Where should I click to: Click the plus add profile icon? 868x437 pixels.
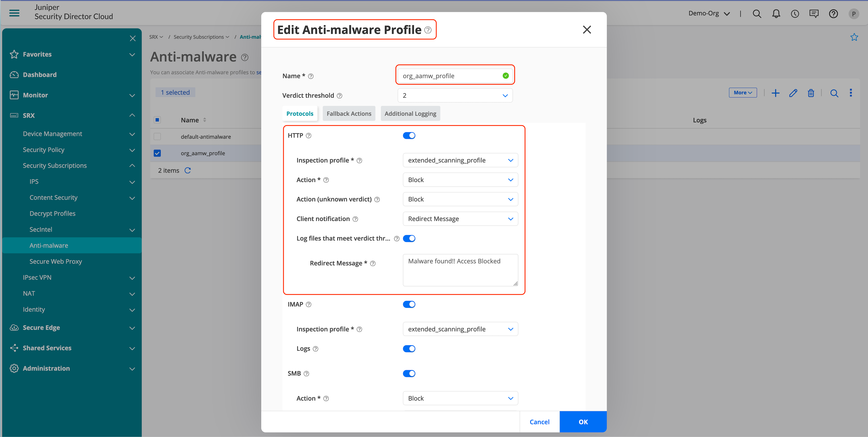click(x=775, y=93)
